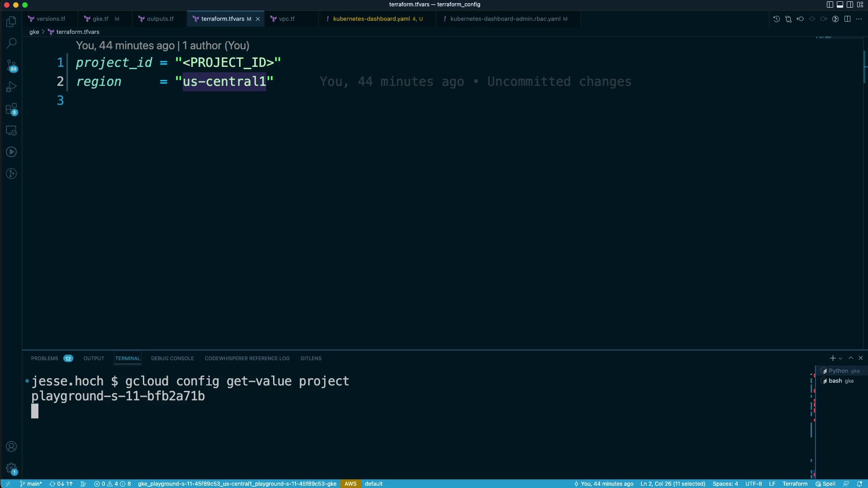Viewport: 868px width, 488px height.
Task: Toggle the bottom panel visibility
Action: point(840,5)
